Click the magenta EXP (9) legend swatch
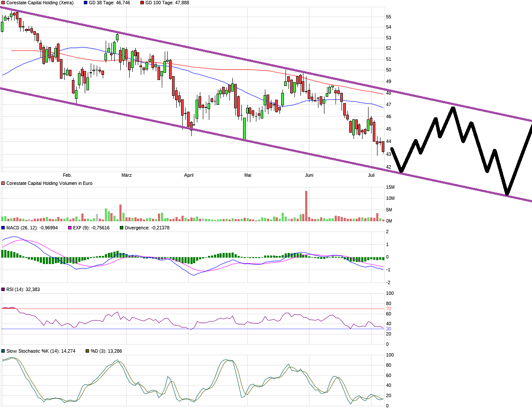The height and width of the screenshot is (410, 532). 70,228
